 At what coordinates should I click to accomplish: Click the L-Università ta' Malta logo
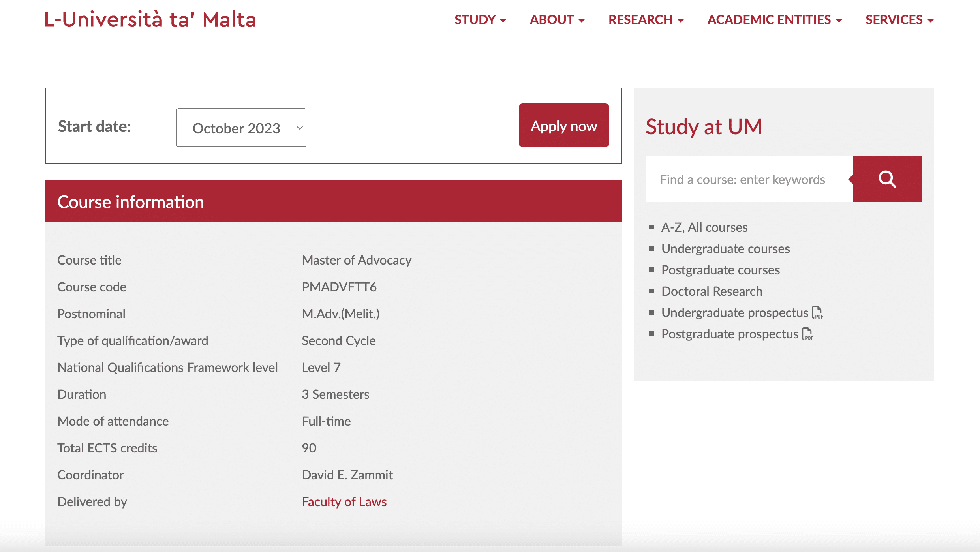(150, 19)
